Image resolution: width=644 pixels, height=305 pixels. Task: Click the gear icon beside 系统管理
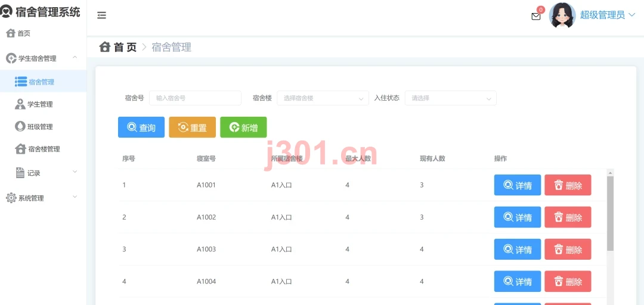pyautogui.click(x=11, y=198)
